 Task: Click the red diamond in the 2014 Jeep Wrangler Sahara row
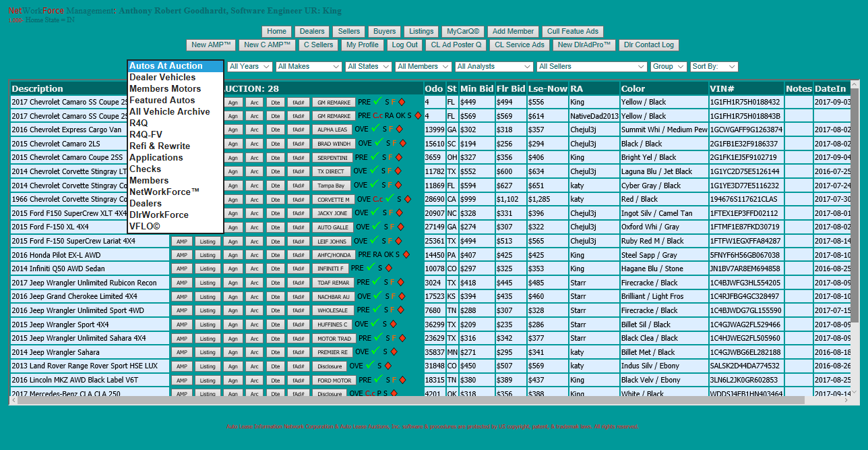point(395,352)
